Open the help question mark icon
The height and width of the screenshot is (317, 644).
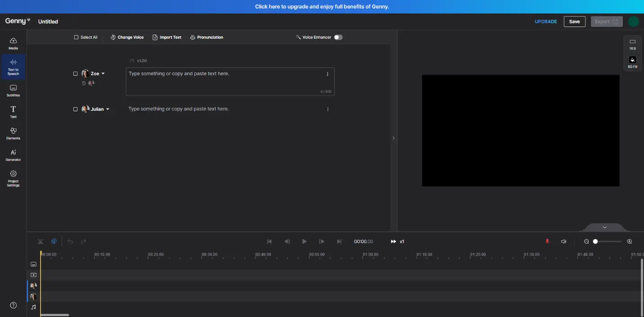point(13,305)
